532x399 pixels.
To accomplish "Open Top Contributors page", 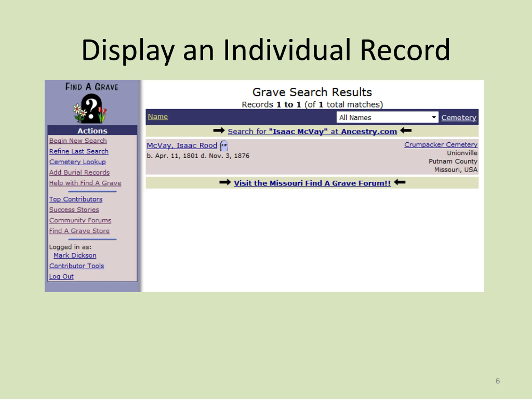I will click(x=76, y=199).
